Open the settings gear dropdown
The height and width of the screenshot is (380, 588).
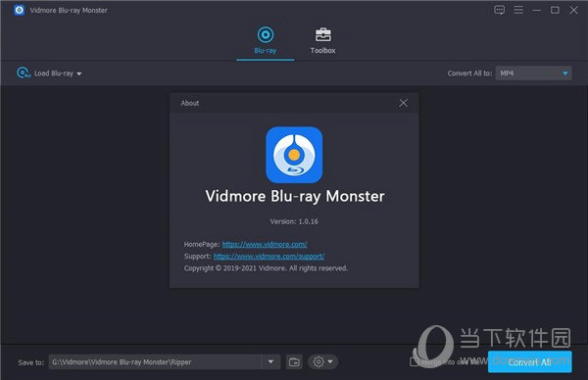[x=322, y=362]
